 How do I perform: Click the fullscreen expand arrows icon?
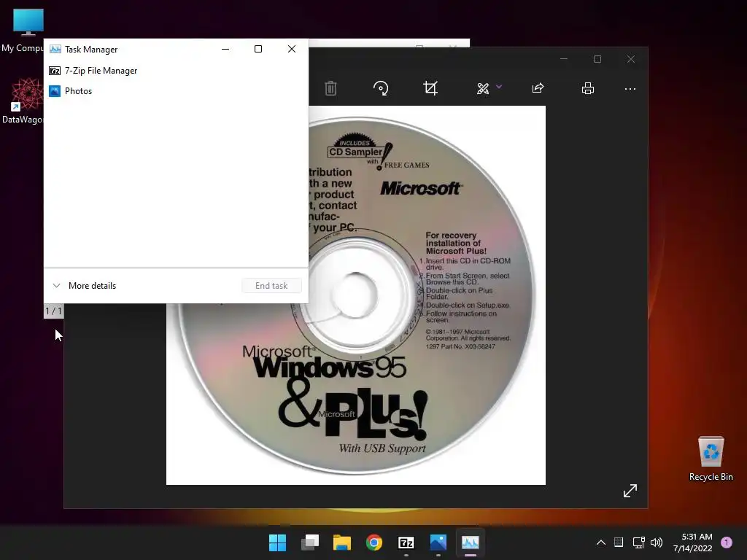630,491
